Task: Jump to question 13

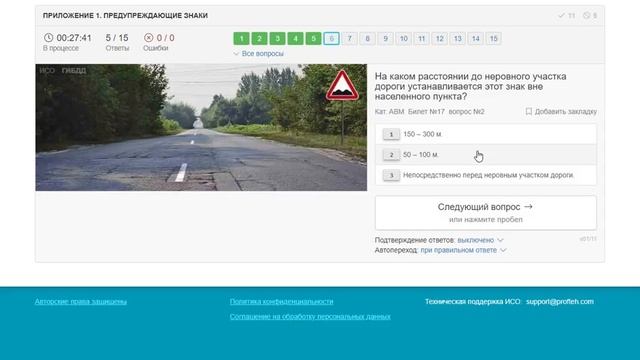Action: click(457, 38)
